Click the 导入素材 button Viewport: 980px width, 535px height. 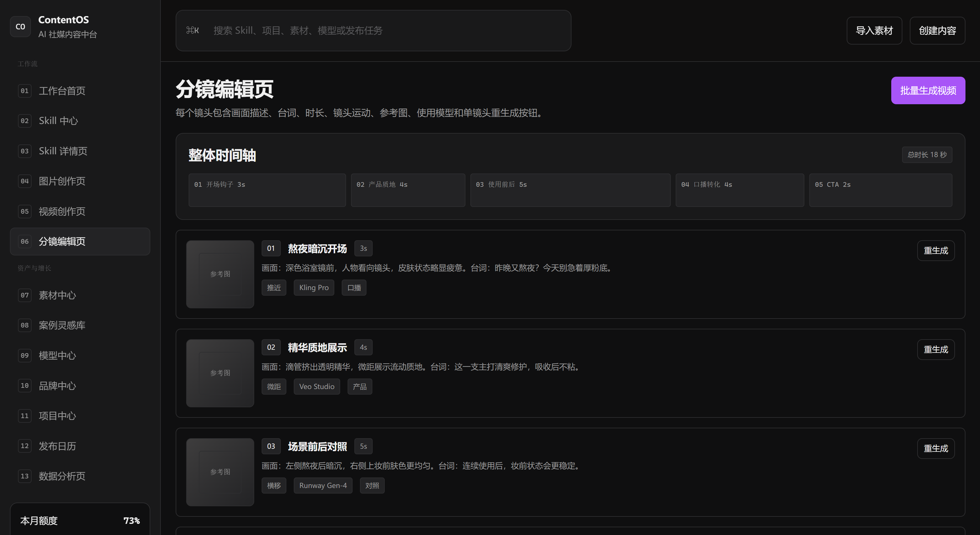[874, 30]
